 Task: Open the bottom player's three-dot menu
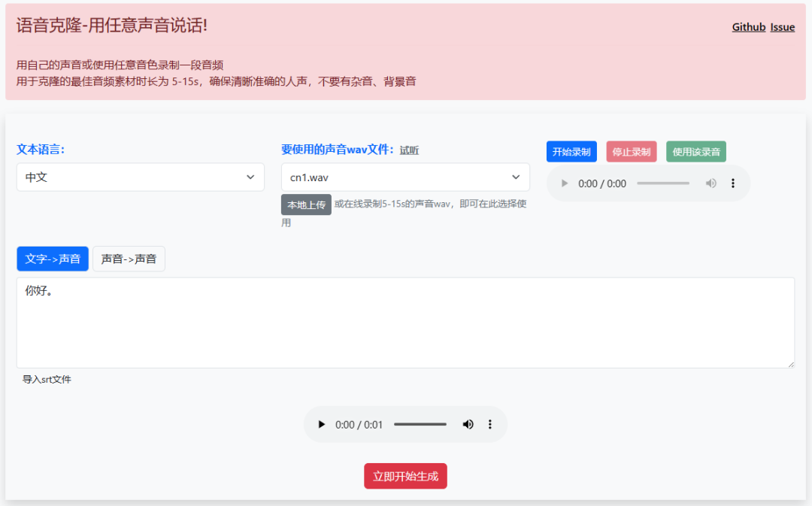pos(490,424)
